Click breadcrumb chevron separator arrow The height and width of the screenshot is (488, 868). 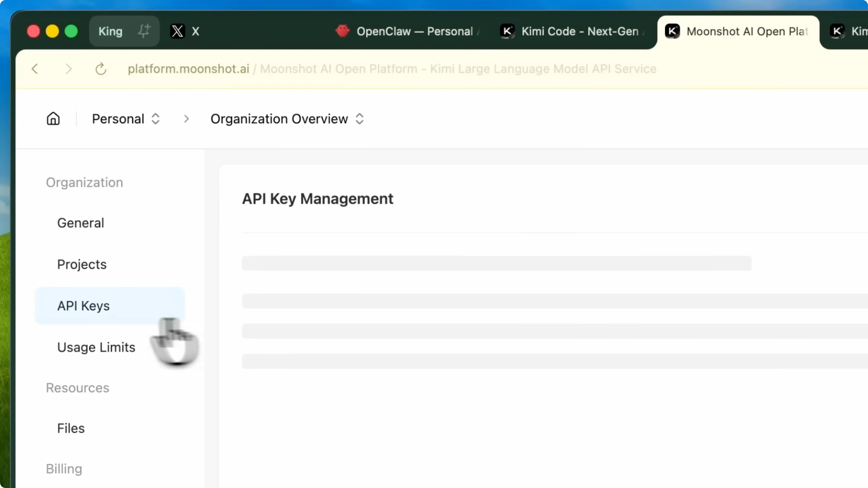(x=186, y=119)
